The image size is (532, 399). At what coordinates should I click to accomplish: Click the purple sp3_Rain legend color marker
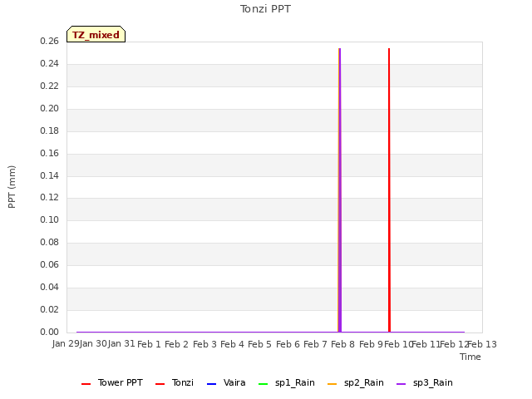pos(401,384)
